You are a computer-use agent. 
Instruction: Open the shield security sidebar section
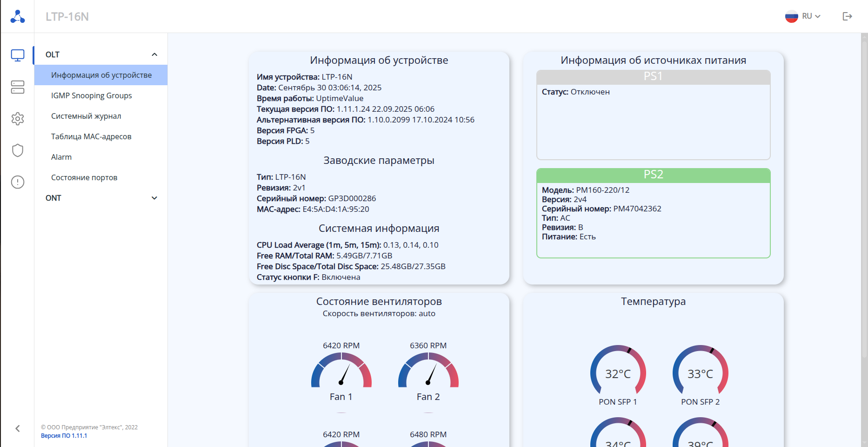click(18, 150)
